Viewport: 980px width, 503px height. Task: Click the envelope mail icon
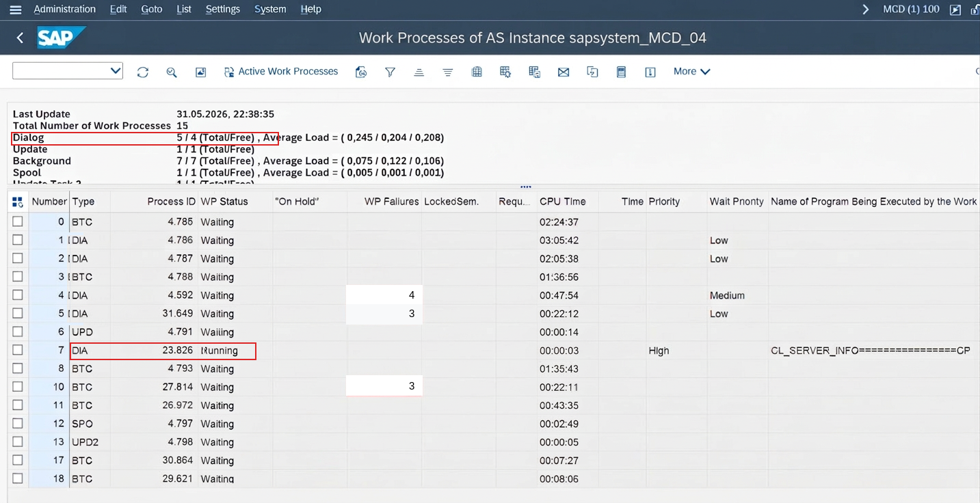point(564,72)
